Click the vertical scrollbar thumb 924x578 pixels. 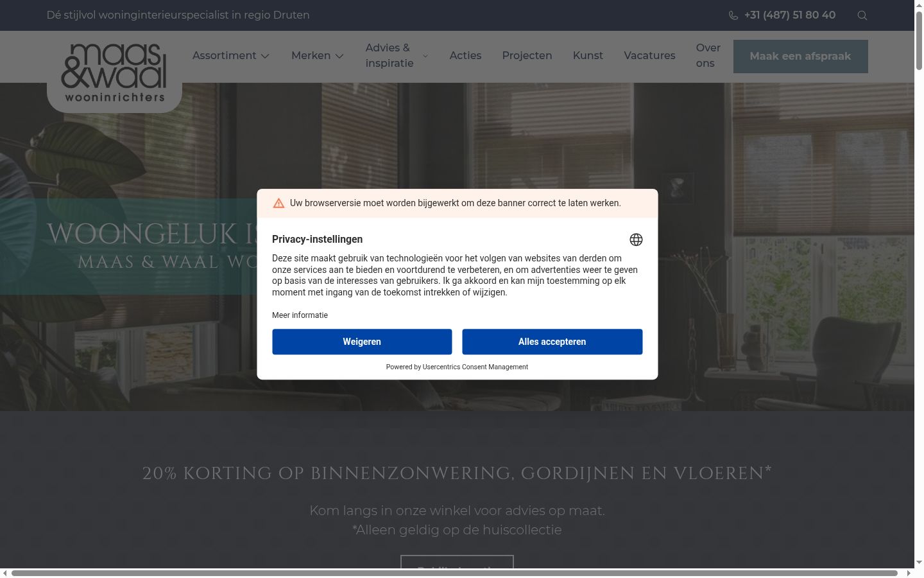click(919, 40)
